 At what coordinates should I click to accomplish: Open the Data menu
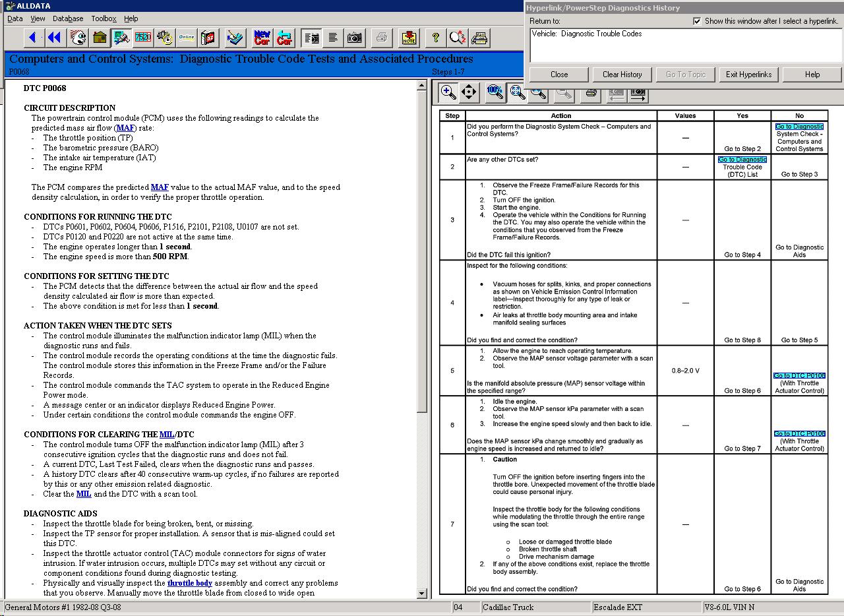click(15, 18)
